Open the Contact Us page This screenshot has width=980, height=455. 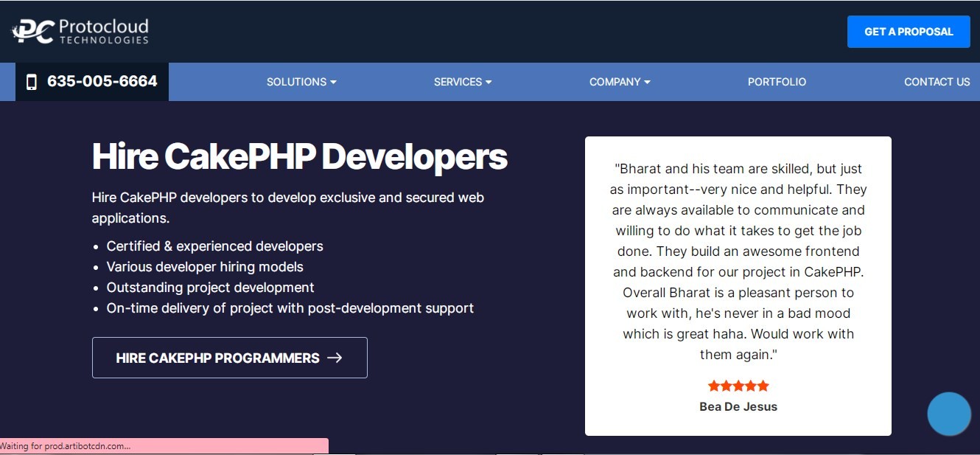tap(937, 82)
